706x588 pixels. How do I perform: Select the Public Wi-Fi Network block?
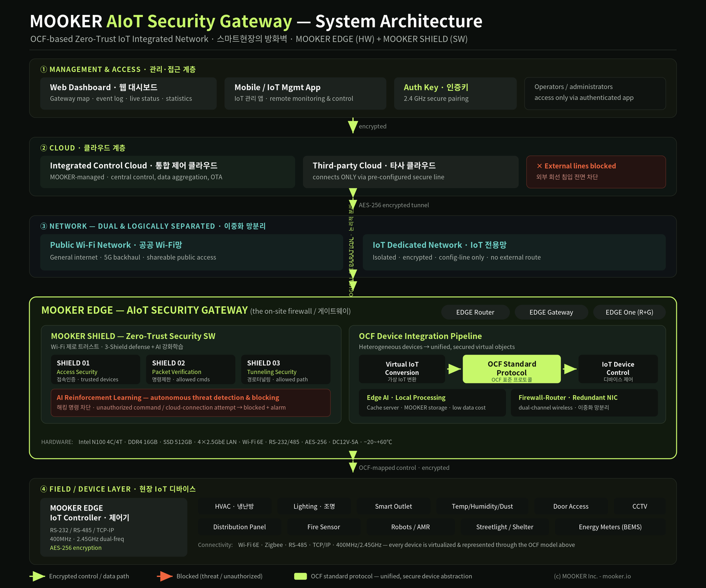point(192,252)
